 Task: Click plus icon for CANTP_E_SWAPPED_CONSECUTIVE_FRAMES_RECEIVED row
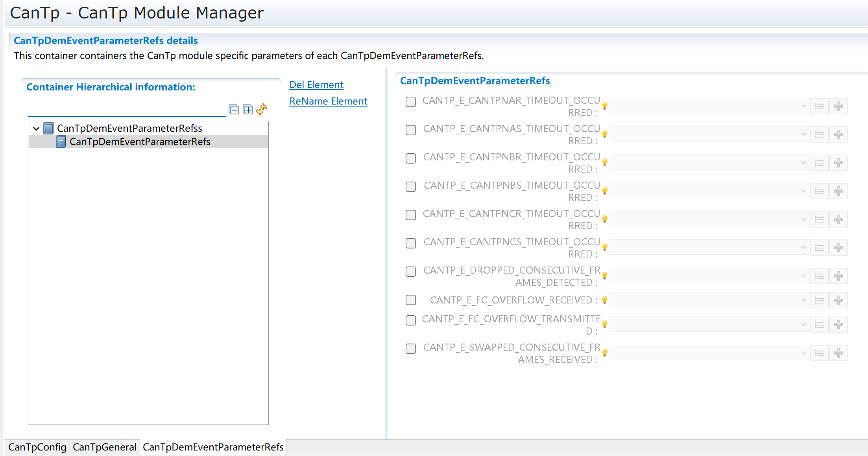coord(838,353)
